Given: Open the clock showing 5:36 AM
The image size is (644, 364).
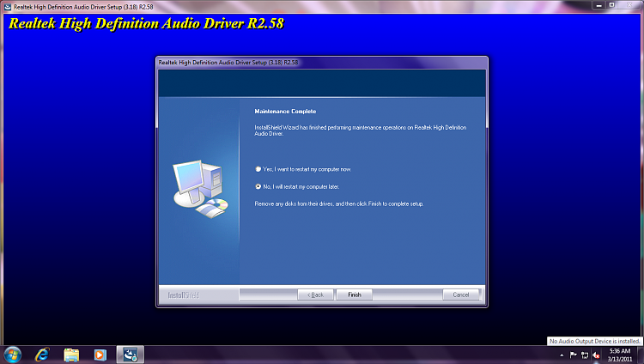Looking at the screenshot, I should [620, 355].
